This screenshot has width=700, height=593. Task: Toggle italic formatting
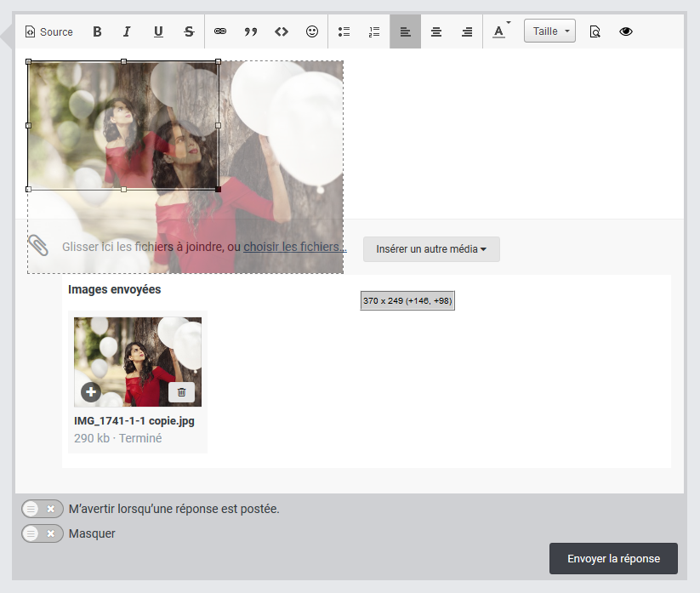127,31
